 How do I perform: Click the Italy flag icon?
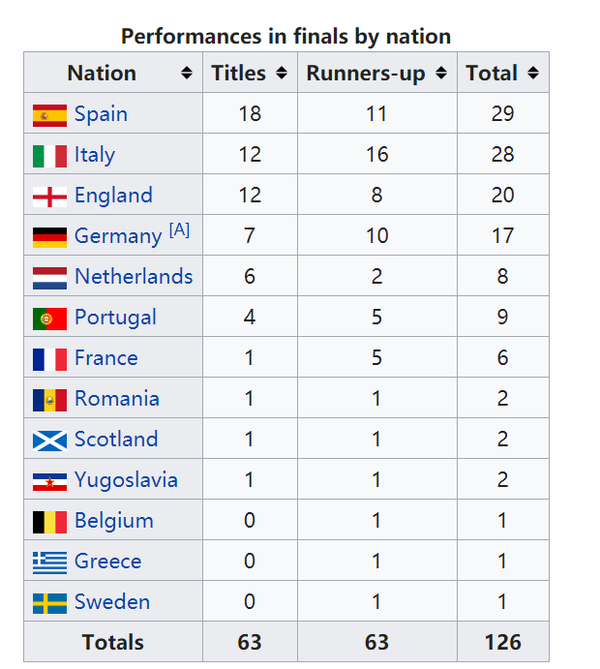click(50, 156)
